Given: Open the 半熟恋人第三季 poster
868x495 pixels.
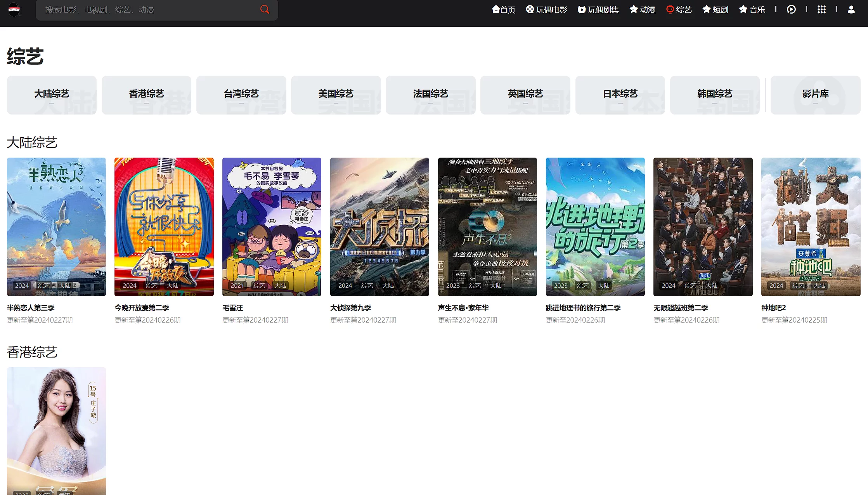Looking at the screenshot, I should (x=56, y=227).
